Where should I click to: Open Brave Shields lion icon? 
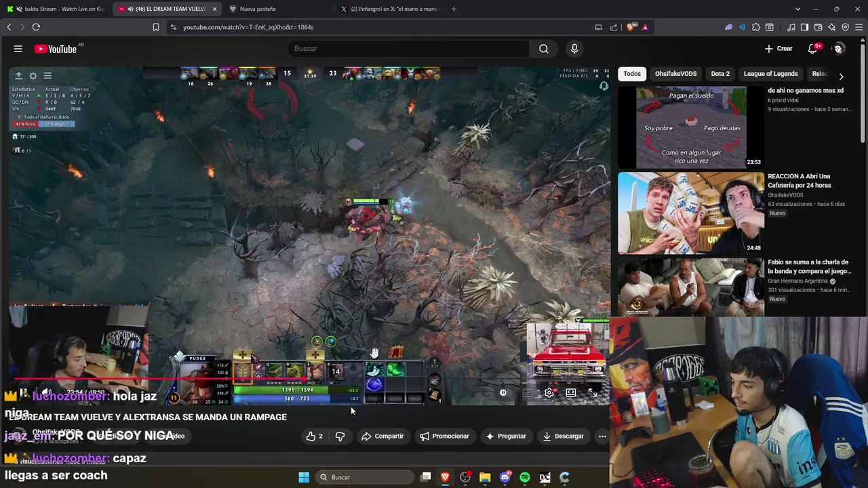[631, 27]
